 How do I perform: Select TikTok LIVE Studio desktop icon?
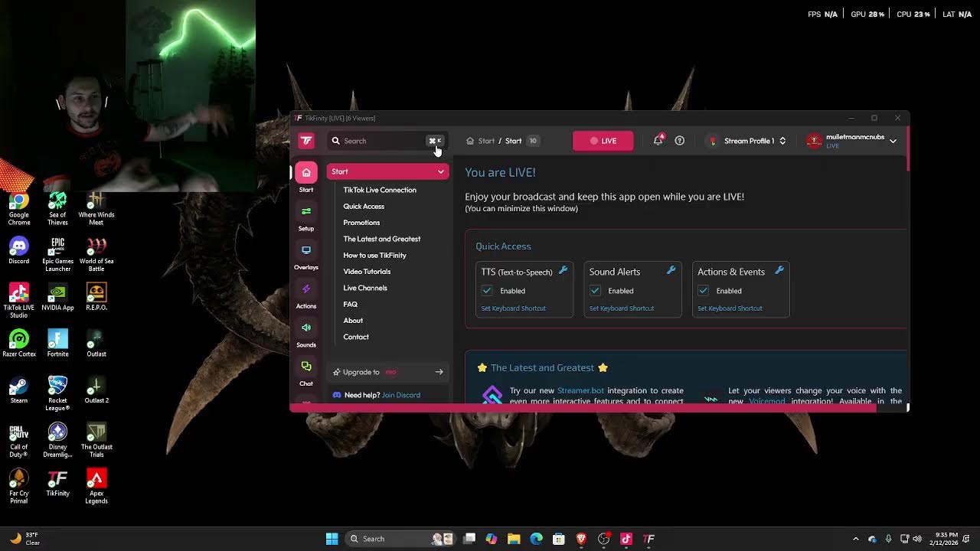tap(19, 301)
